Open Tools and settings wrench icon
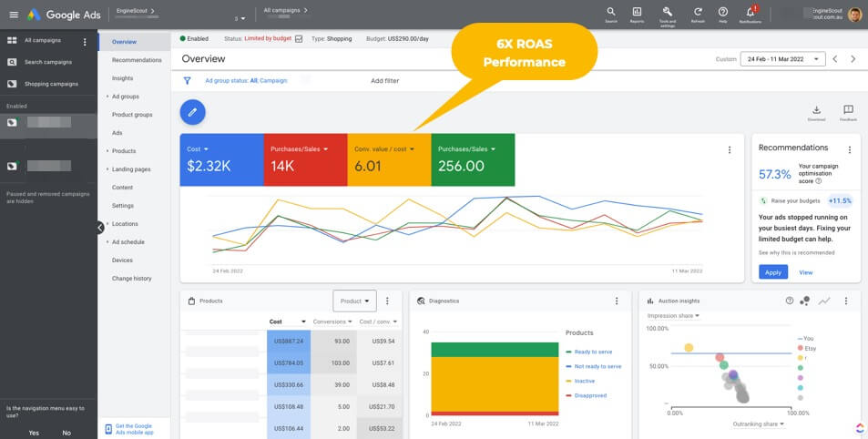 pos(667,12)
